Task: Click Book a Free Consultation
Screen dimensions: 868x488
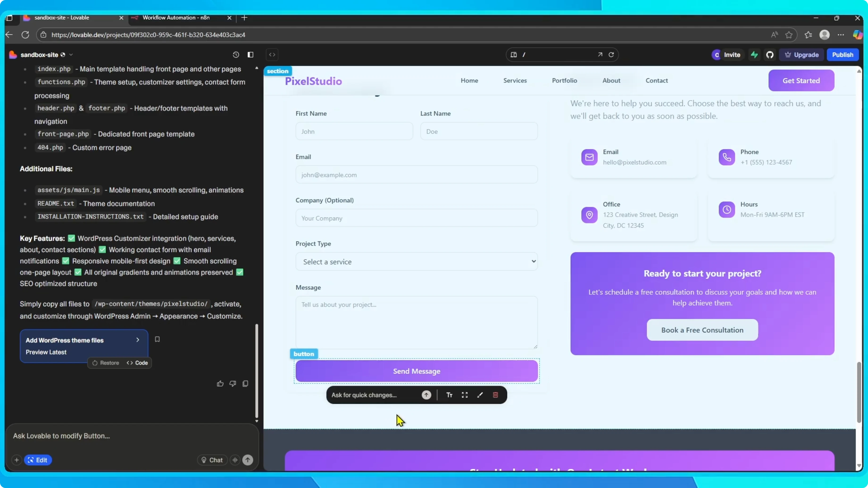Action: point(702,330)
